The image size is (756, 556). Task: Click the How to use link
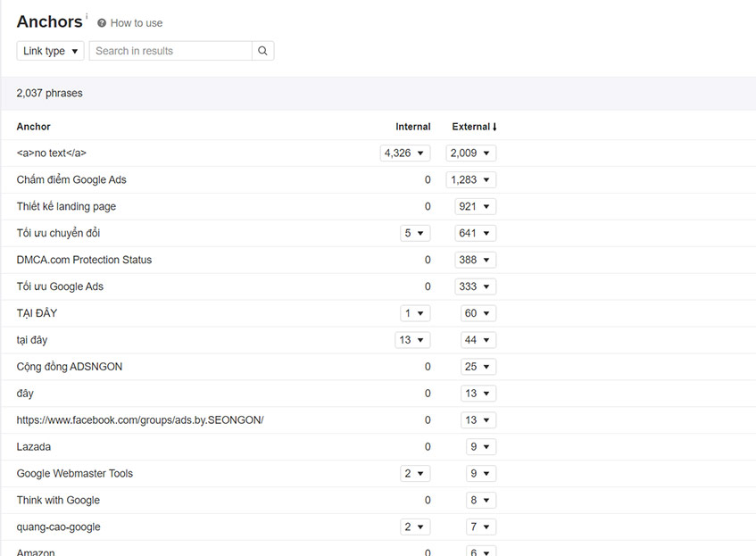(137, 22)
